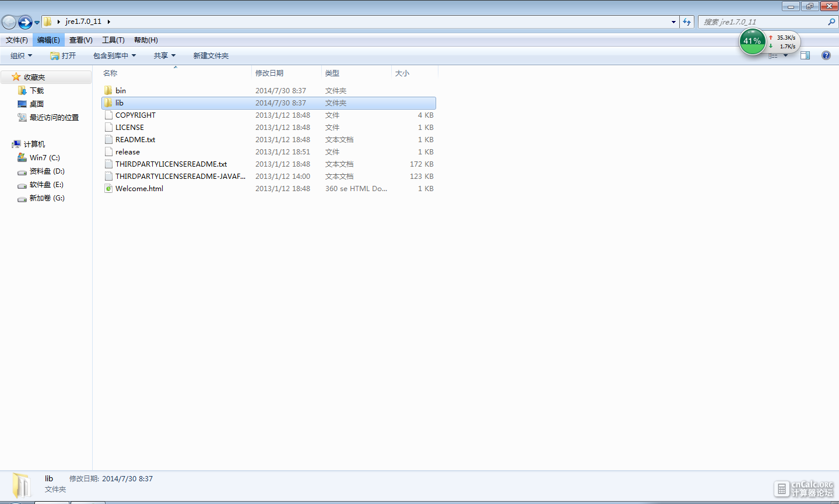This screenshot has width=839, height=504.
Task: Click the 新建文件夹 button
Action: coord(211,56)
